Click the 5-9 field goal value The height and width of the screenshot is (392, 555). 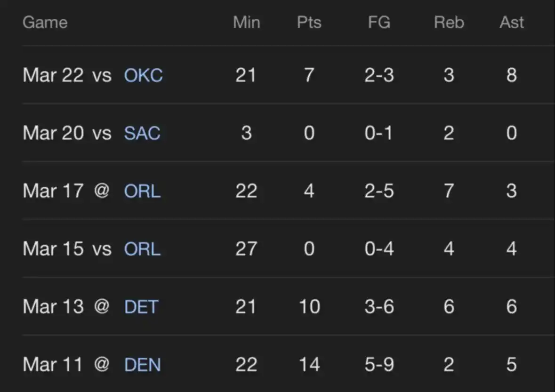(x=379, y=365)
